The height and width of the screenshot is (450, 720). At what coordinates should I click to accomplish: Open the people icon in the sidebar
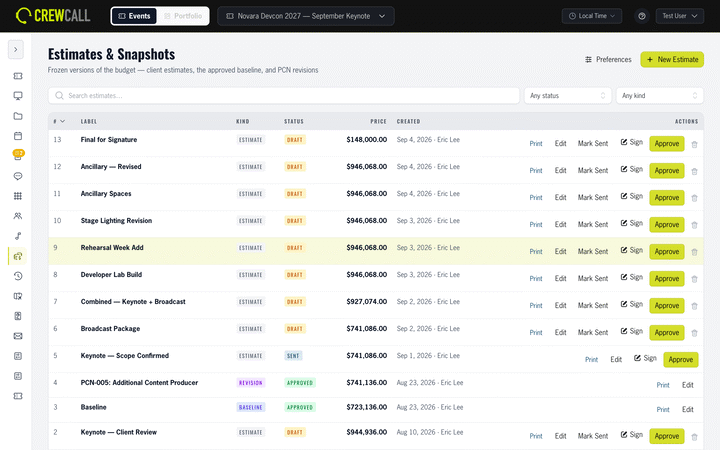(x=18, y=216)
